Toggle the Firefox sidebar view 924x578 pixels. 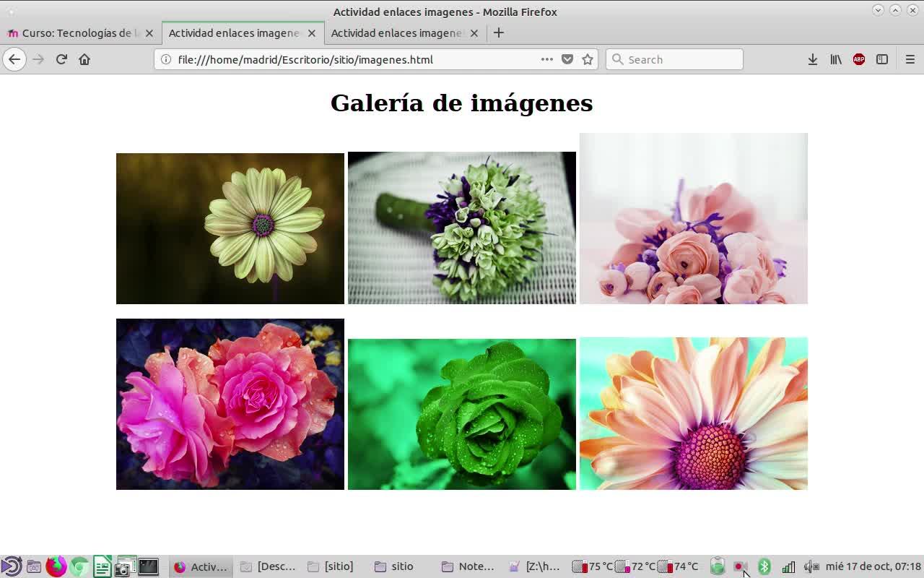882,59
